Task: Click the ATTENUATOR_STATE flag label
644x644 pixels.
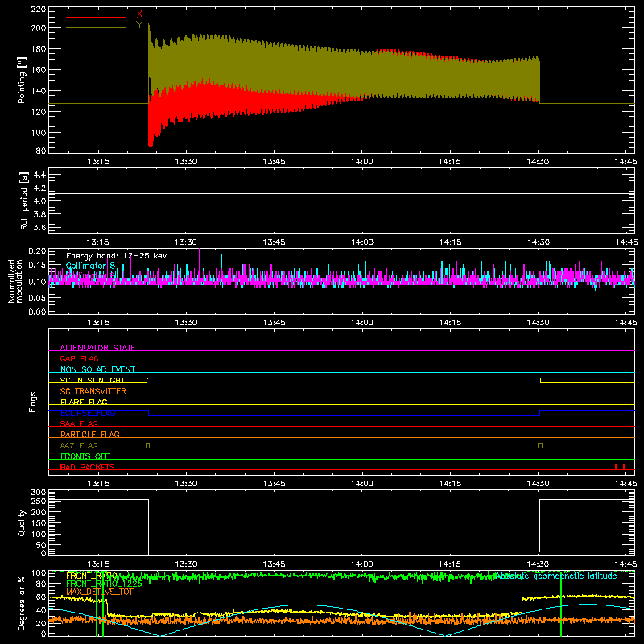Action: [x=97, y=348]
